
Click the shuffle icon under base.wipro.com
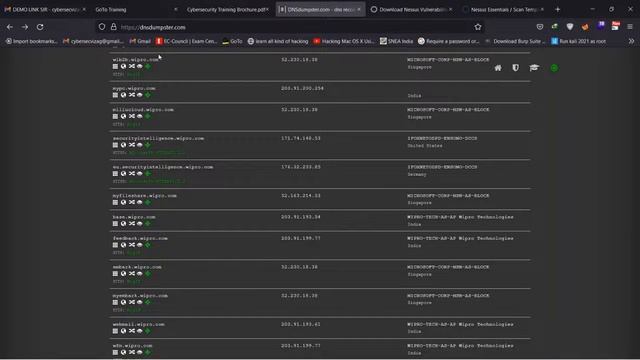132,224
